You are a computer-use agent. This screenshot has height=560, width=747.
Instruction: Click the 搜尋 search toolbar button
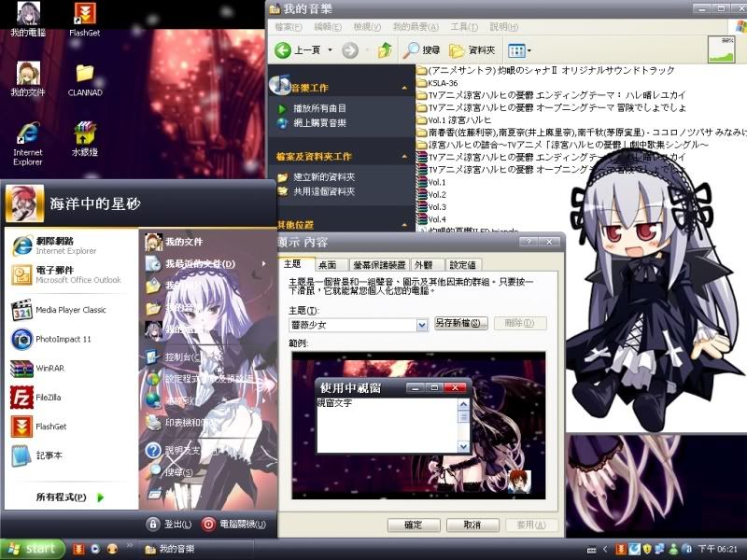pos(422,50)
